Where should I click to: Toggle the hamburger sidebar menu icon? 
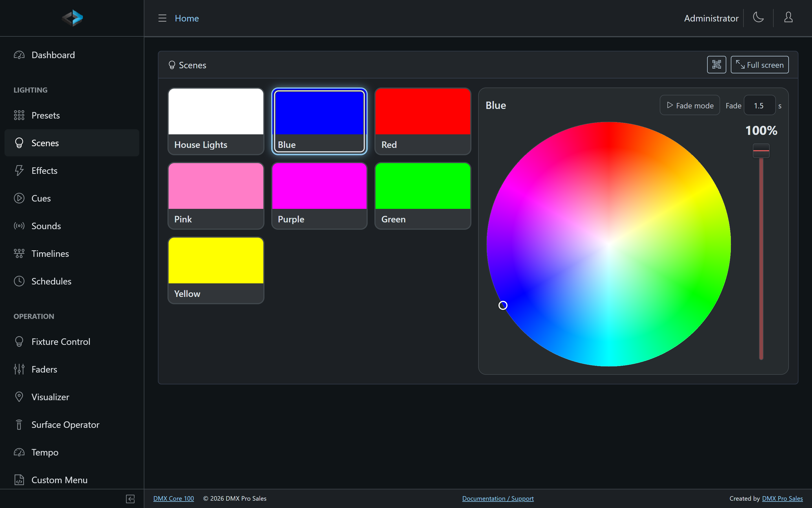tap(162, 18)
